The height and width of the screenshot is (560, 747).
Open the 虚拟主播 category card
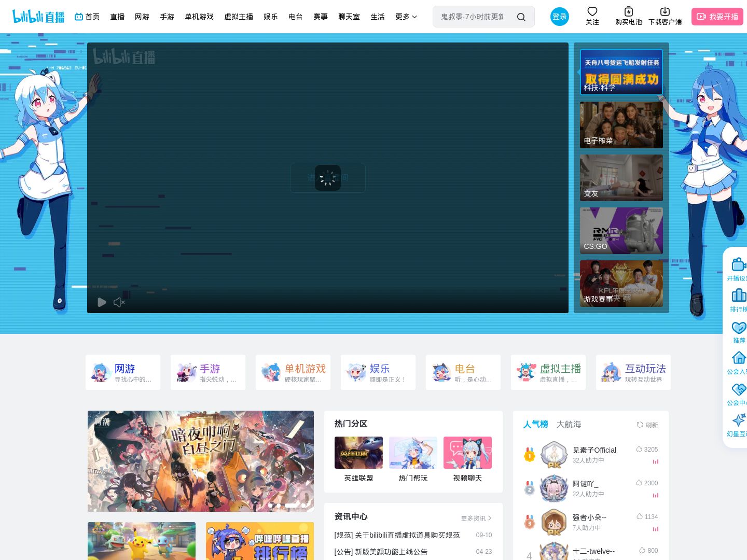coord(548,372)
